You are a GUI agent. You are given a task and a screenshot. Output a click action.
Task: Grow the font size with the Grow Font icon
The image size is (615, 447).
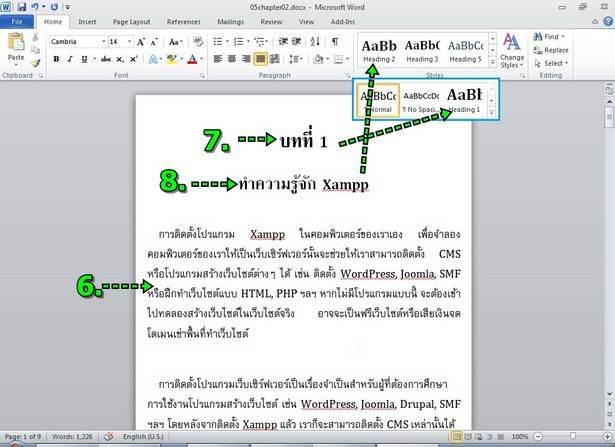click(140, 42)
